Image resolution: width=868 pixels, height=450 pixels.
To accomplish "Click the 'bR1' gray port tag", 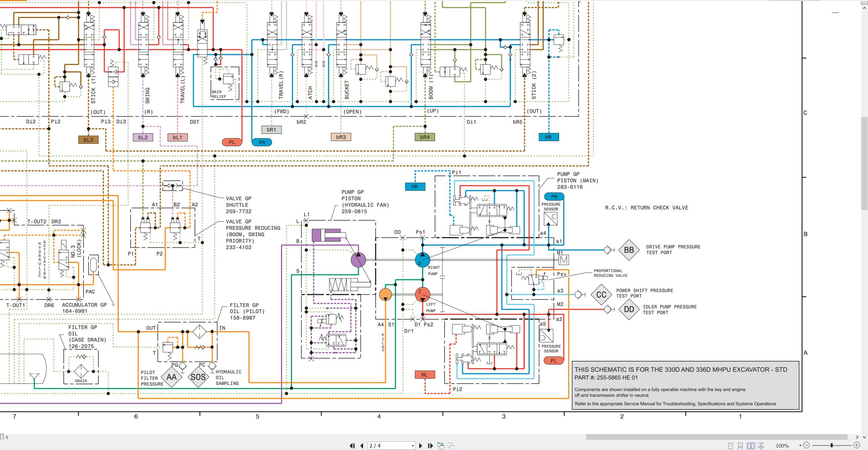I will [272, 129].
